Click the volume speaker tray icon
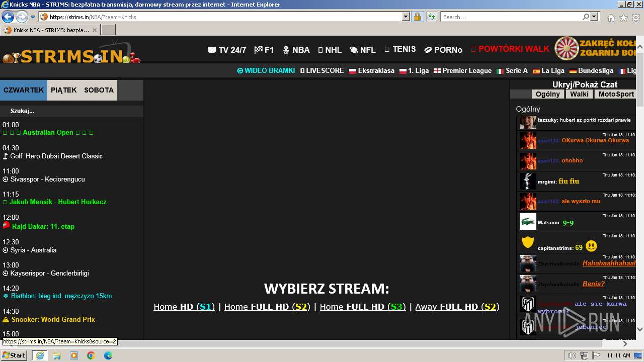This screenshot has height=362, width=644. [x=572, y=355]
